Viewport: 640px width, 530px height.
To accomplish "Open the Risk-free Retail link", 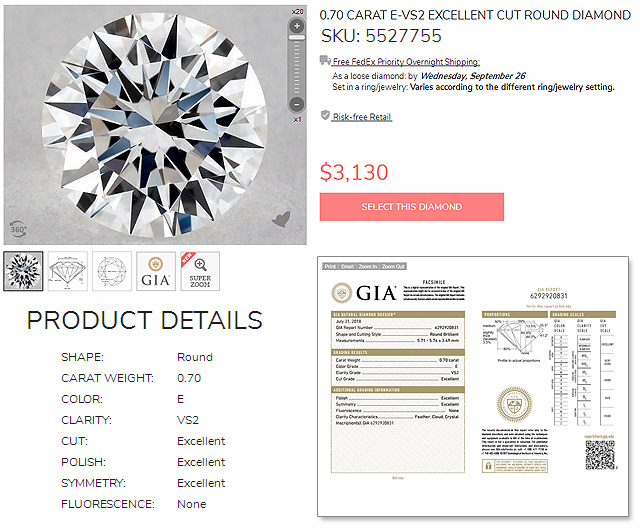I will (x=362, y=117).
